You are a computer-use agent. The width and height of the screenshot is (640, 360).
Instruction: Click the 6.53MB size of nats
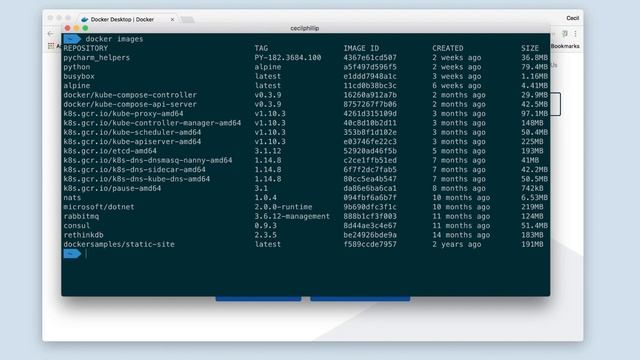click(534, 198)
